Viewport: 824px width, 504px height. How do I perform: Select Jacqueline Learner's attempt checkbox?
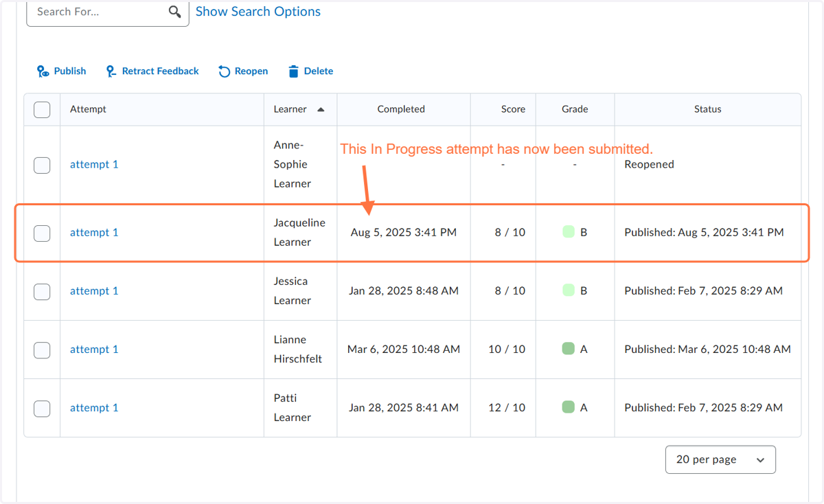click(x=42, y=233)
